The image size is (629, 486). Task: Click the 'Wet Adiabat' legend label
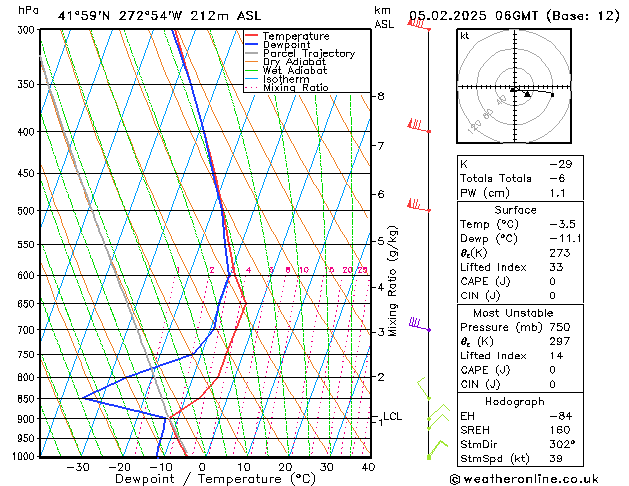295,70
